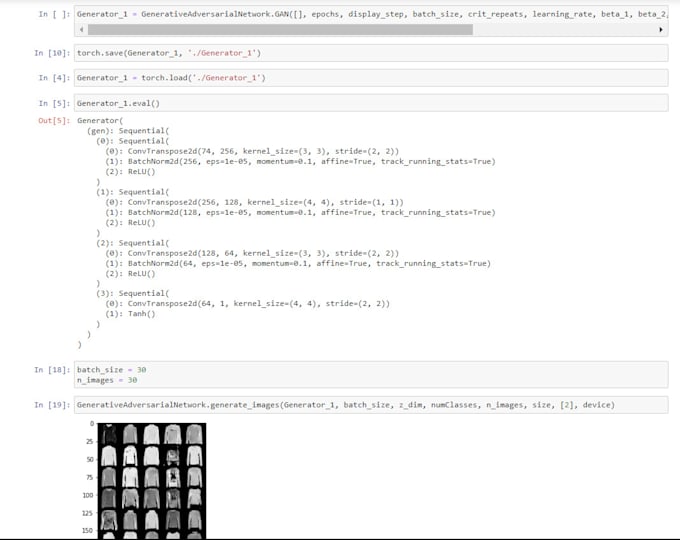This screenshot has width=680, height=540.
Task: Click the In [19] cell prompt
Action: [53, 405]
